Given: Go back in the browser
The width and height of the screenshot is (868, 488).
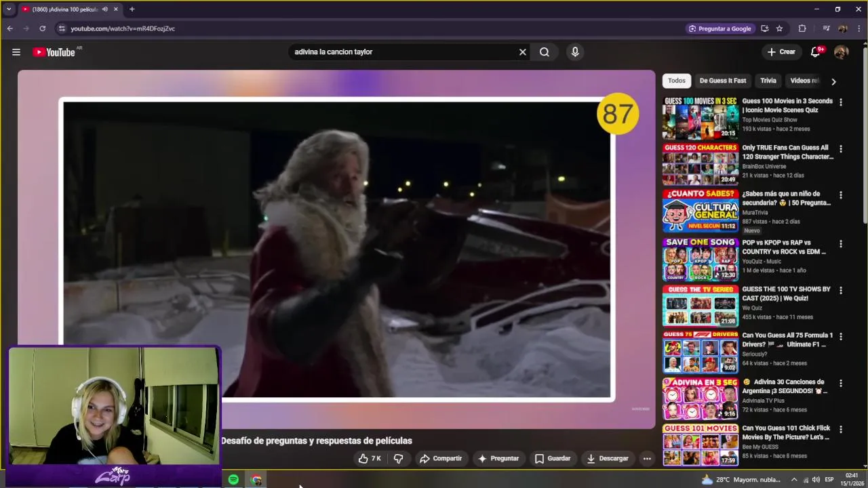Looking at the screenshot, I should tap(9, 28).
